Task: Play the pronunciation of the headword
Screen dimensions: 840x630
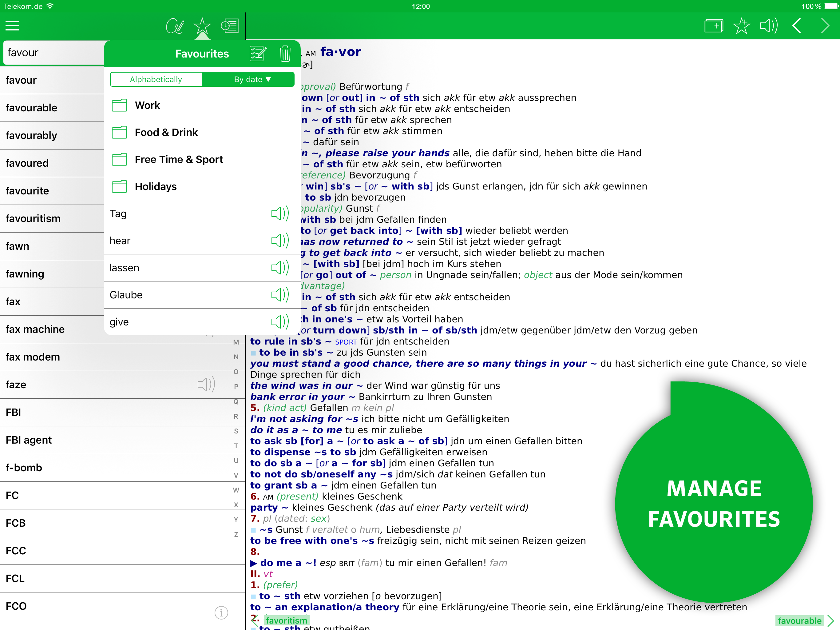Action: pyautogui.click(x=769, y=26)
